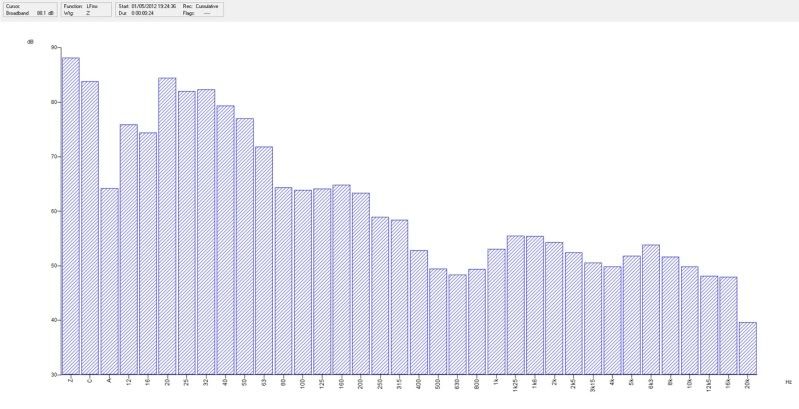
Task: Select the 3k15 band bar
Action: pos(593,318)
